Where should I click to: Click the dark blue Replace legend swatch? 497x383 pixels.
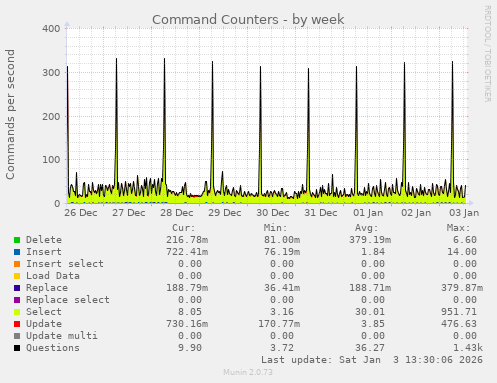(x=17, y=288)
